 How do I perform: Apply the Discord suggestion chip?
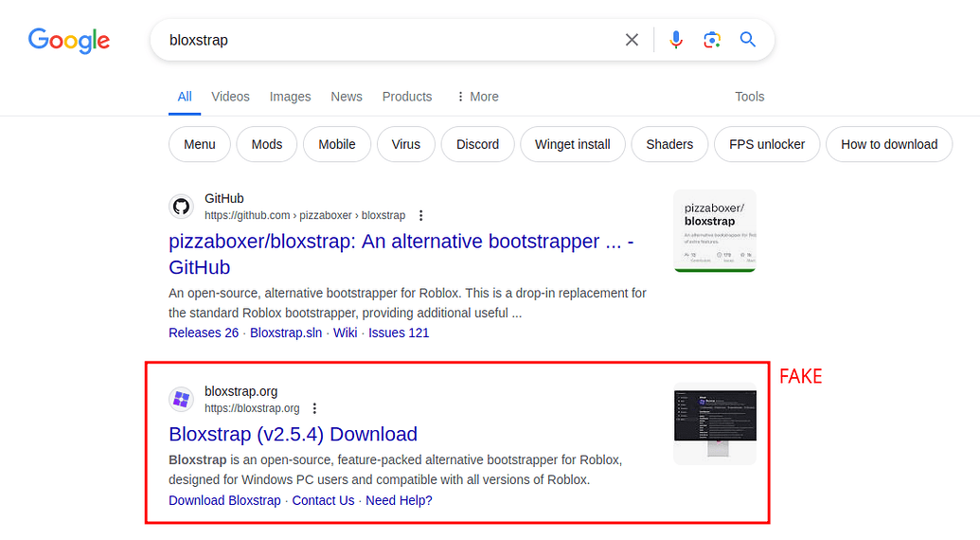pos(477,144)
